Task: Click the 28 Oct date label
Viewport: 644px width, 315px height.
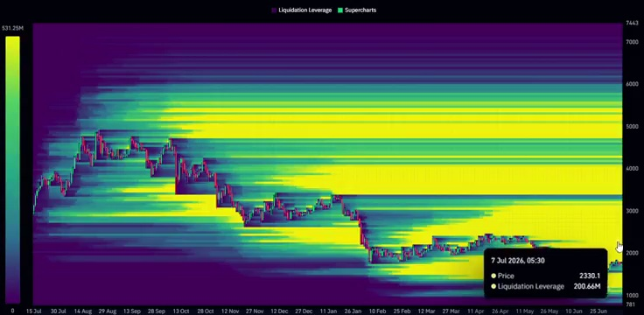Action: 206,311
